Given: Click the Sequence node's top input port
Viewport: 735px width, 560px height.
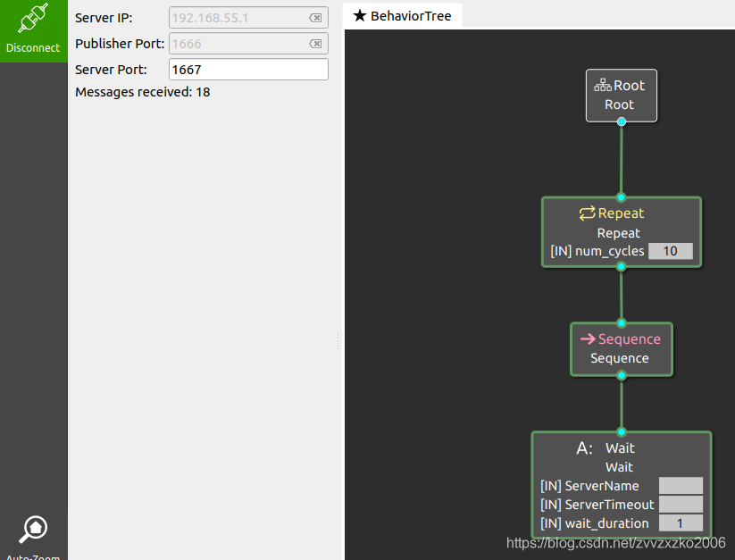Looking at the screenshot, I should [621, 323].
